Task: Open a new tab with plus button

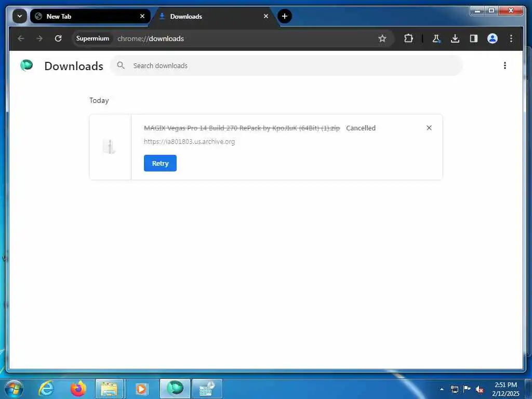Action: pyautogui.click(x=285, y=16)
